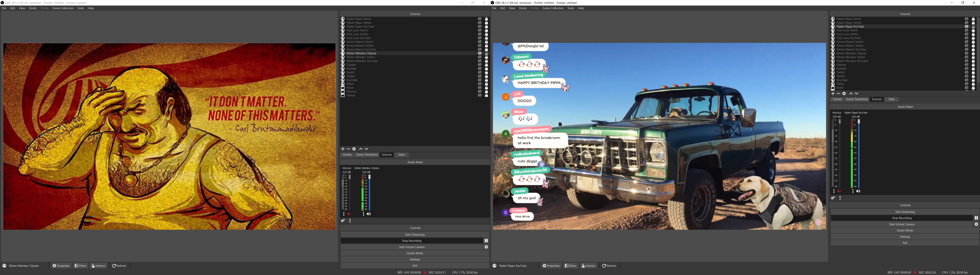Viewport: 980px width, 275px height.
Task: Remove selected source in right OBS window
Action: [x=839, y=93]
